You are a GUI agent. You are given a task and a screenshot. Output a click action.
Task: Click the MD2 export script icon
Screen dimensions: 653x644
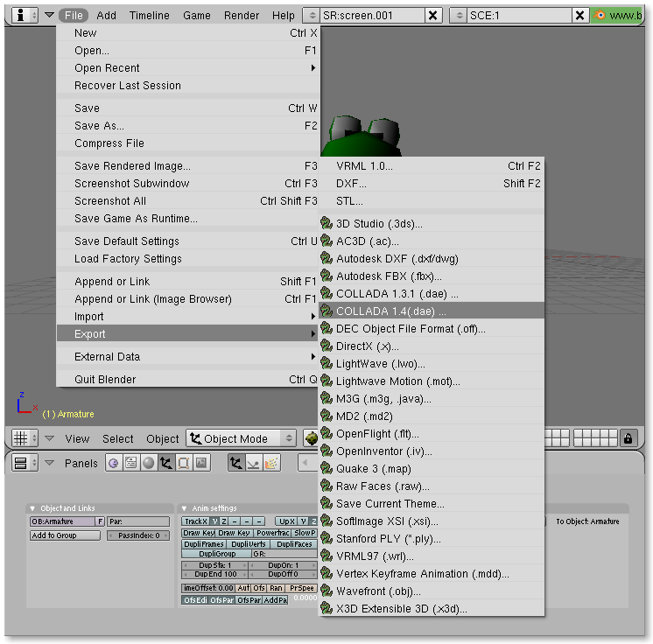[326, 416]
